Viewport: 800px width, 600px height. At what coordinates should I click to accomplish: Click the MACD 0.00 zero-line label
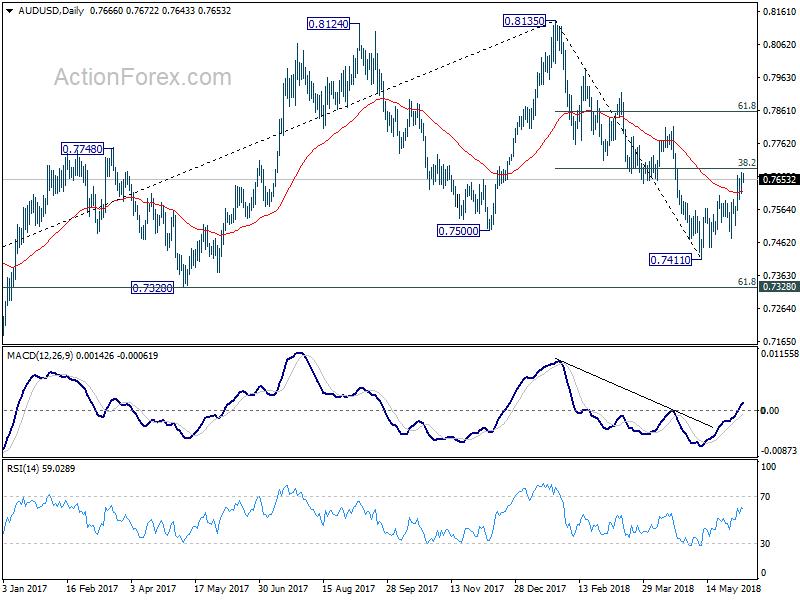[770, 410]
